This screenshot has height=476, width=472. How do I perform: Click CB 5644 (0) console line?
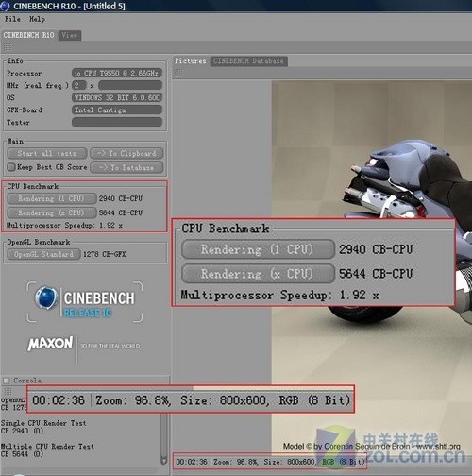point(22,454)
